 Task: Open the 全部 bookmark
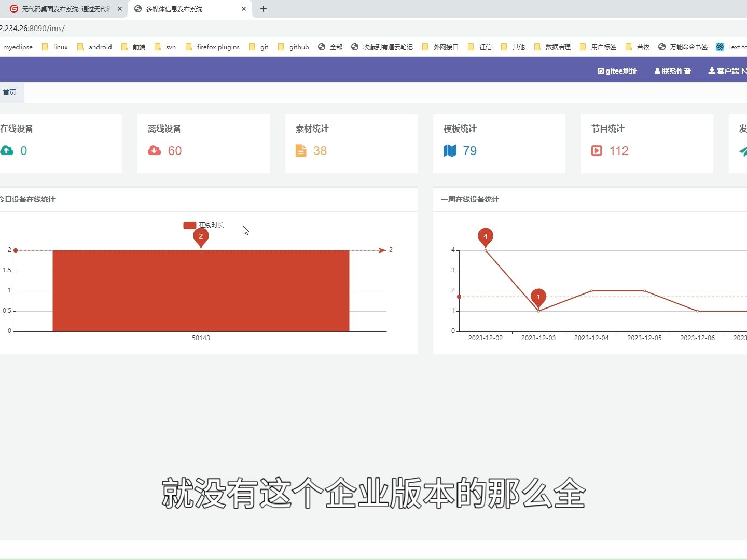click(x=330, y=47)
